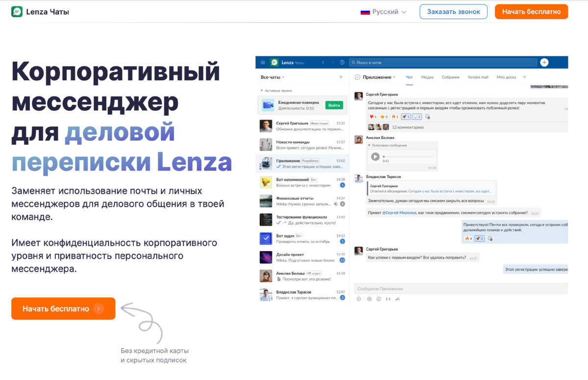Play the voice message from Амелия Белова
The height and width of the screenshot is (380, 588).
[x=374, y=158]
